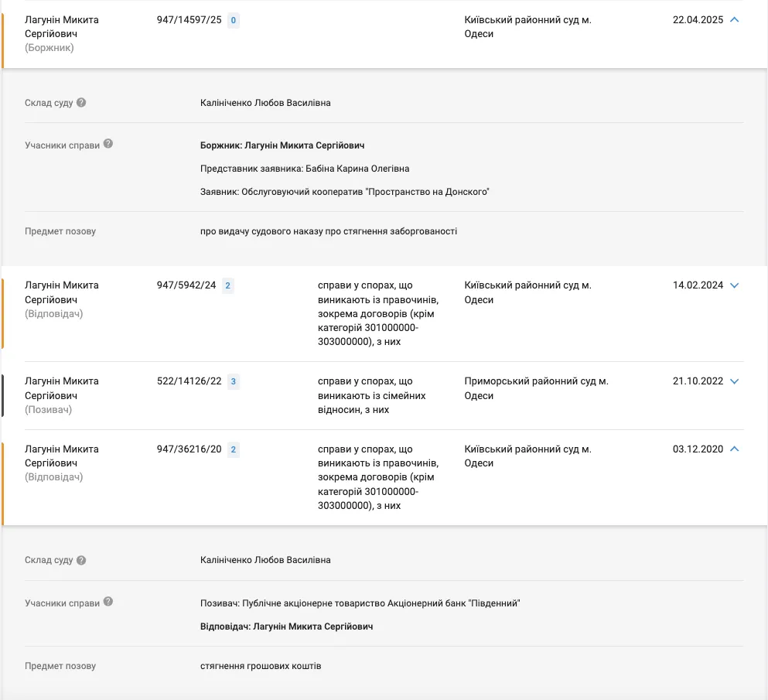Click help icon beside second Учасники справи
The image size is (768, 700).
coord(108,602)
